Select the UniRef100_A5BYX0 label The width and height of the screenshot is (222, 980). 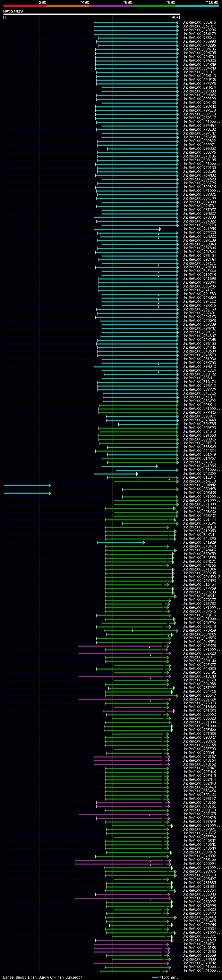(x=199, y=512)
